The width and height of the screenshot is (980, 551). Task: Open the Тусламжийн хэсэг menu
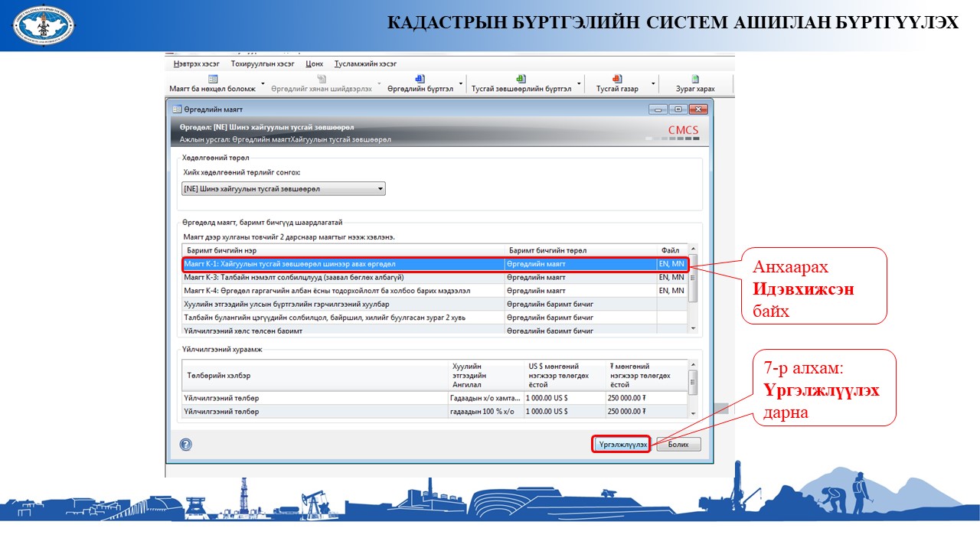[364, 64]
